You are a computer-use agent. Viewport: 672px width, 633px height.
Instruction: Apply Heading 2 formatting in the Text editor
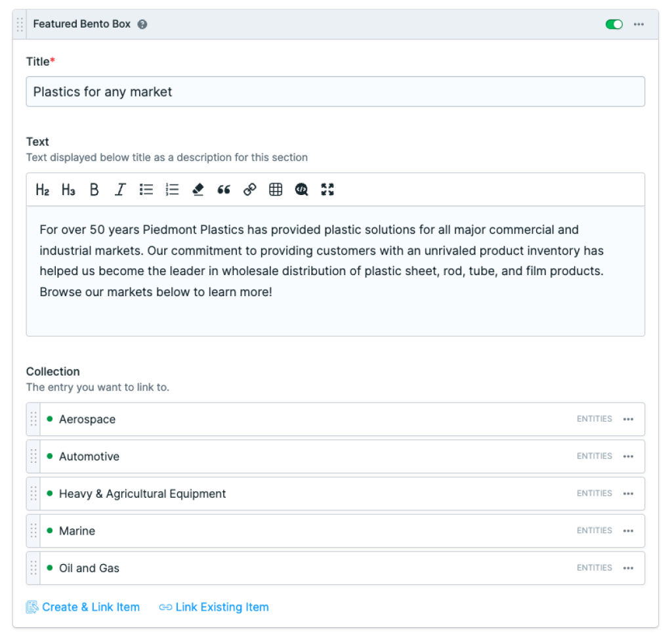point(42,190)
